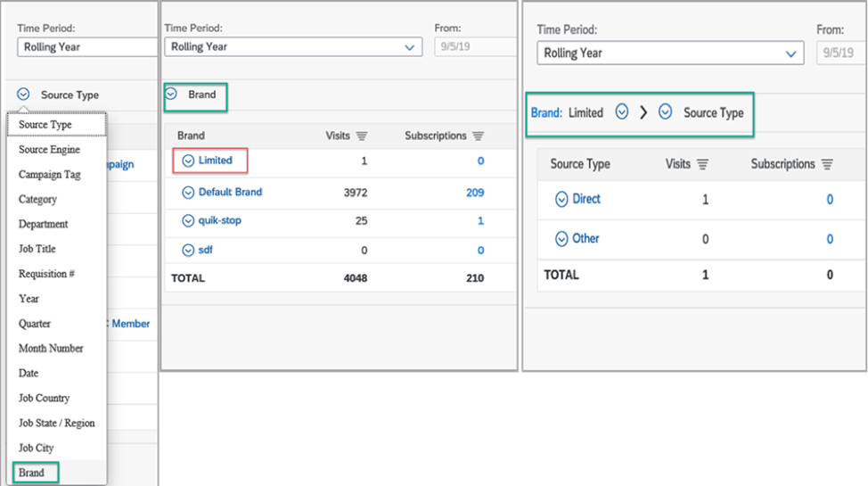Open the Default Brand link
868x486 pixels.
coord(230,193)
